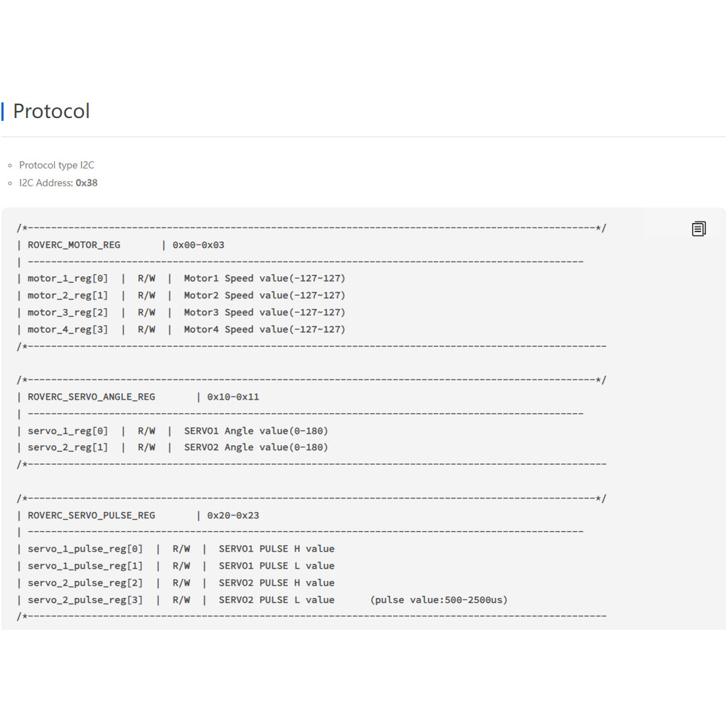Click the I2C Address 0x38 value
This screenshot has width=728, height=728.
pos(87,183)
